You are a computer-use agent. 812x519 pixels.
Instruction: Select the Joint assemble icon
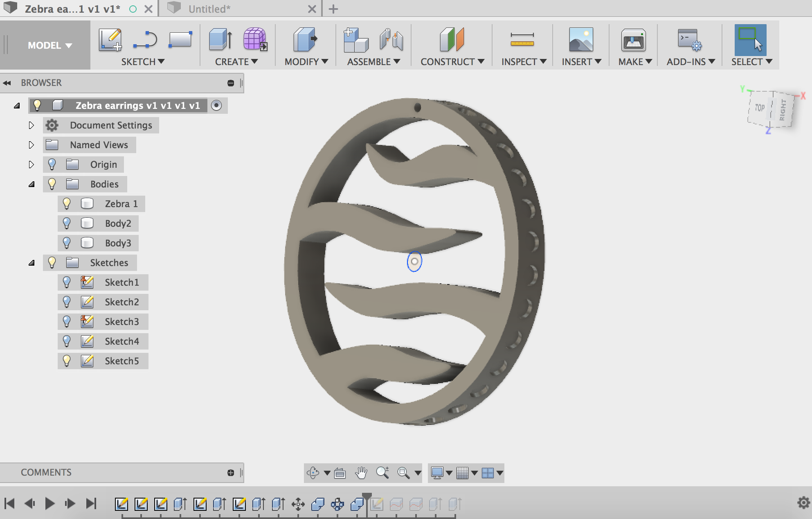(391, 40)
